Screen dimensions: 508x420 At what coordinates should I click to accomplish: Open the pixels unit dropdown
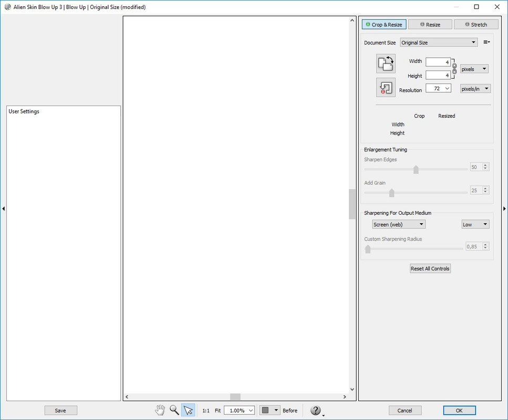pos(474,69)
